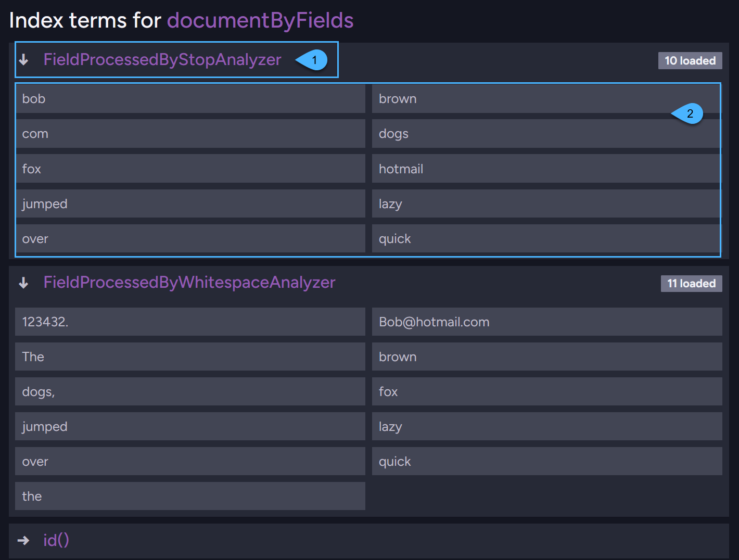Select the 'over' term in WhitespaceAnalyzer list
The height and width of the screenshot is (560, 739).
[x=190, y=461]
